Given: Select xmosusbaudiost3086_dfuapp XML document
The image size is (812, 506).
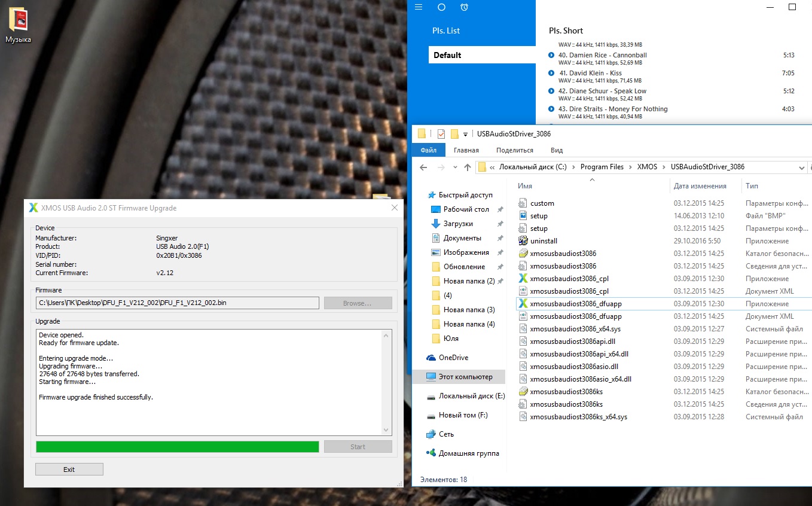Looking at the screenshot, I should click(576, 316).
